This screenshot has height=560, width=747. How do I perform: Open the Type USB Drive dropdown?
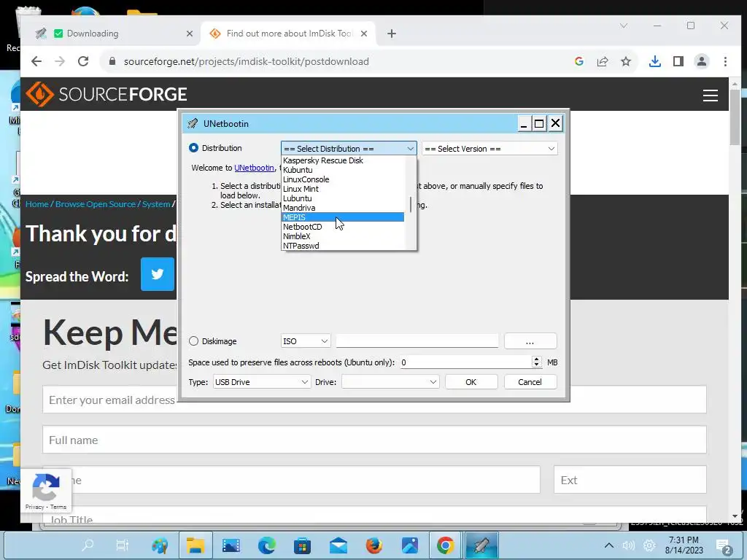click(262, 382)
